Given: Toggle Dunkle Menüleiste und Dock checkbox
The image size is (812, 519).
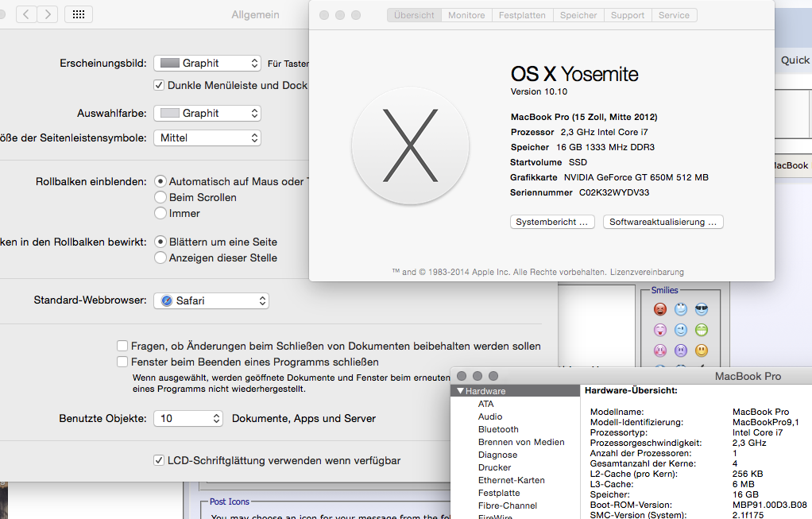Looking at the screenshot, I should click(159, 85).
